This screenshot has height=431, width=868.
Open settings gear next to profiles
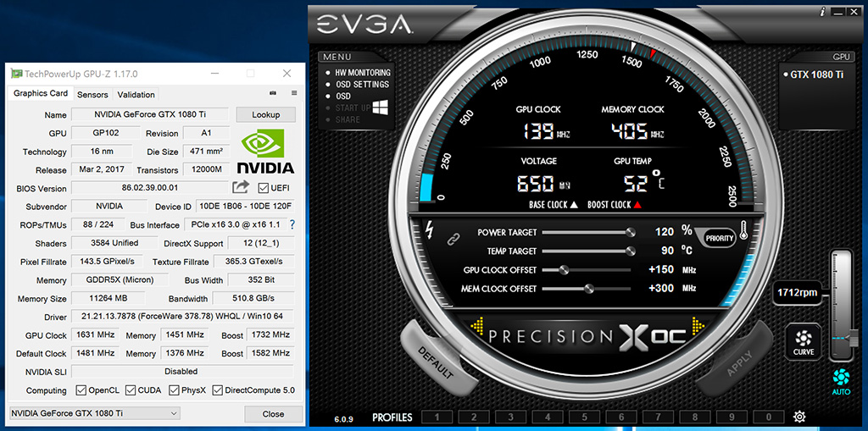(x=799, y=417)
